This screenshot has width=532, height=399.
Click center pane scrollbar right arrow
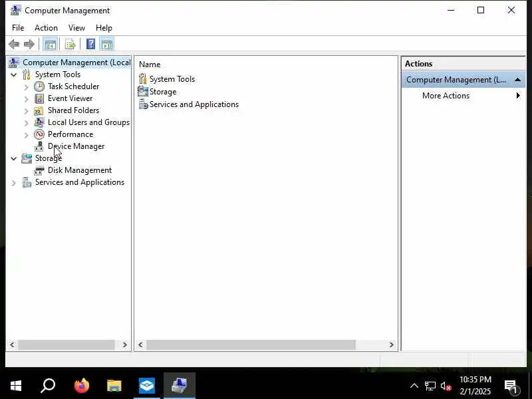[x=391, y=344]
